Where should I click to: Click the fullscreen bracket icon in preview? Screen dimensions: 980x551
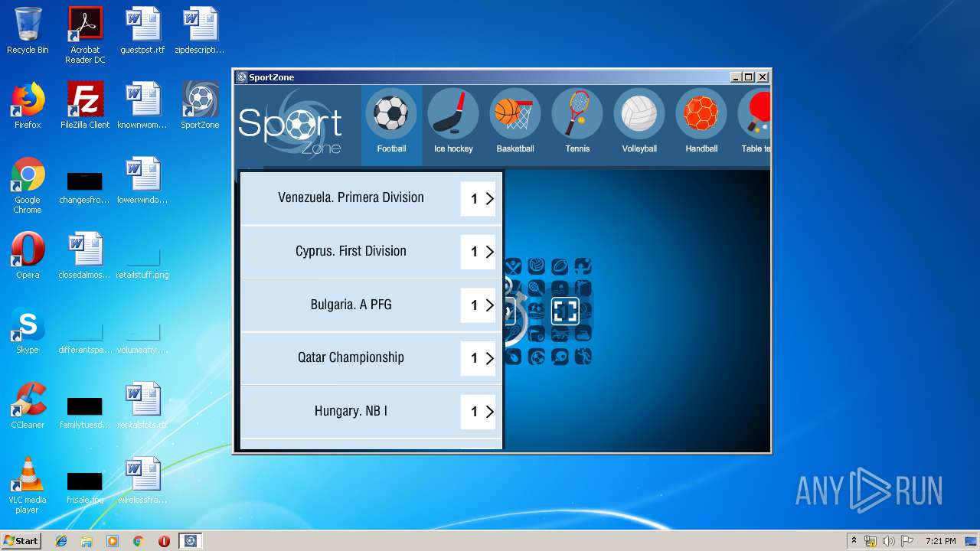click(x=565, y=311)
